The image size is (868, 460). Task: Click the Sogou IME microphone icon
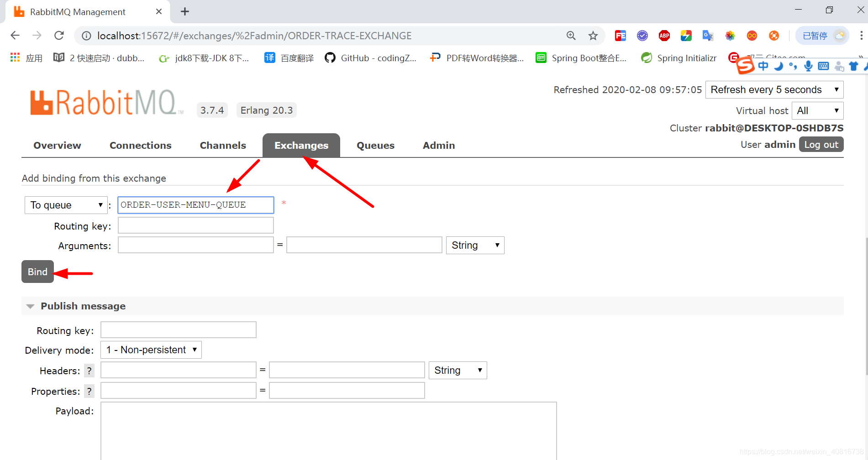(808, 66)
